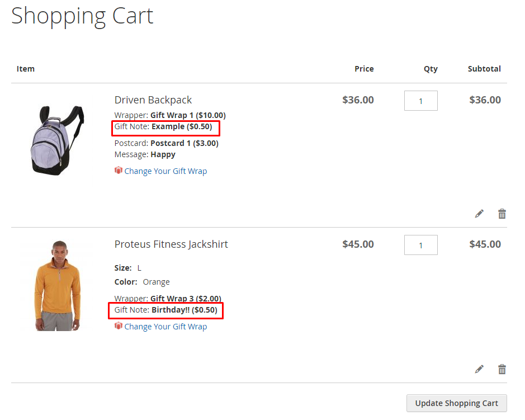The height and width of the screenshot is (420, 525).
Task: Open Change Your Gift Wrap for Proteus Jackshirt
Action: click(165, 327)
